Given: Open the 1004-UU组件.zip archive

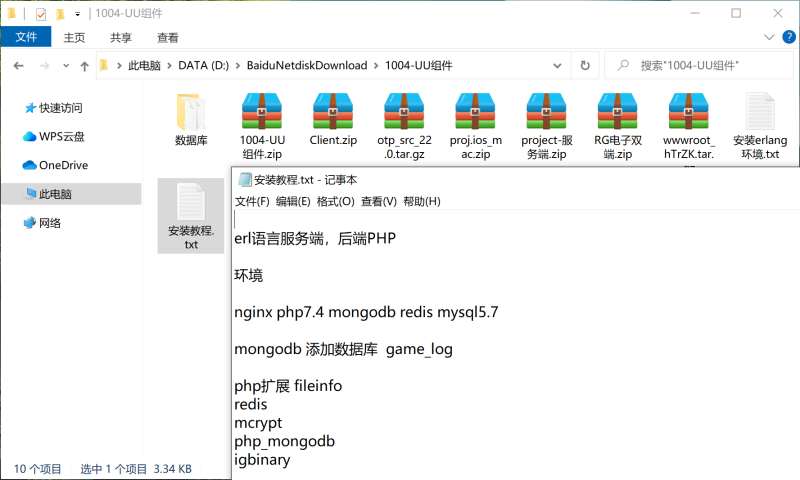Looking at the screenshot, I should [x=262, y=126].
